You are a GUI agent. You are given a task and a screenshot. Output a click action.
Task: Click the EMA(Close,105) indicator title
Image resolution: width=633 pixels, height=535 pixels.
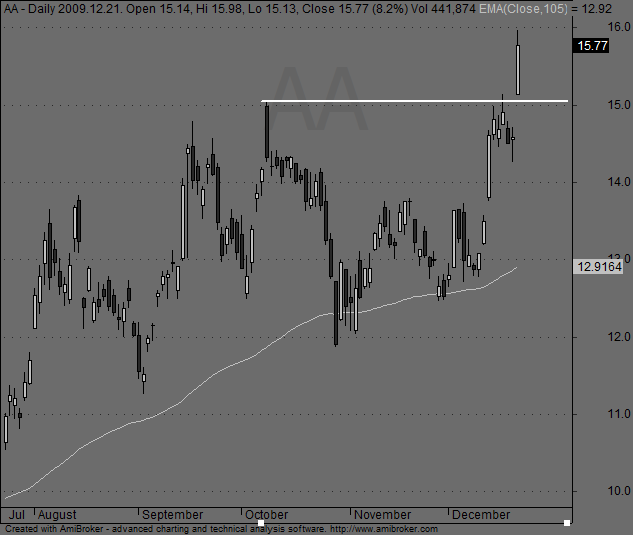coord(523,8)
